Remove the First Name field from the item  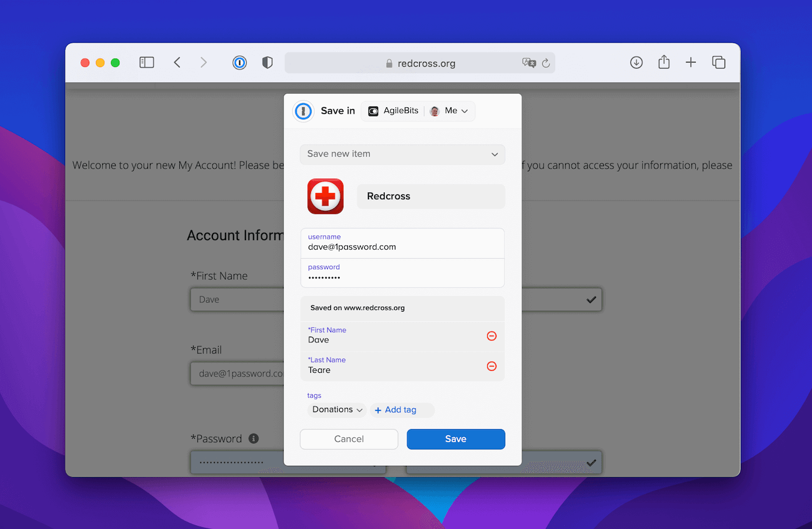tap(492, 335)
